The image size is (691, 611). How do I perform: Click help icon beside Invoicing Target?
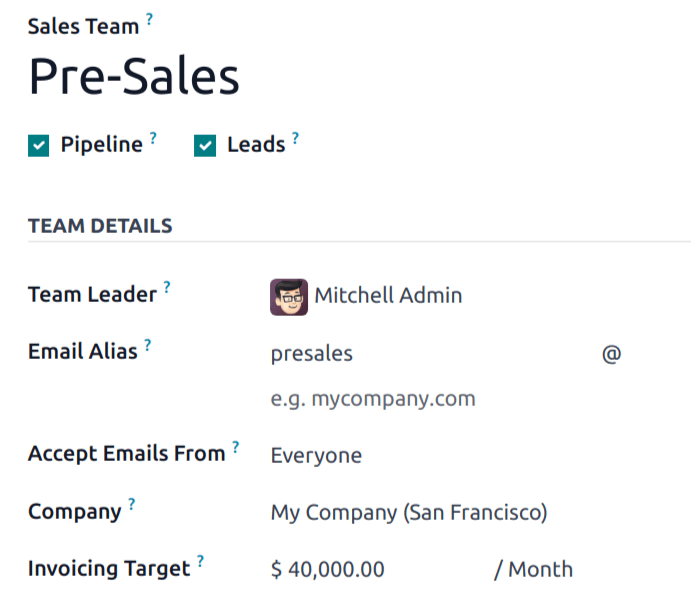tap(200, 562)
